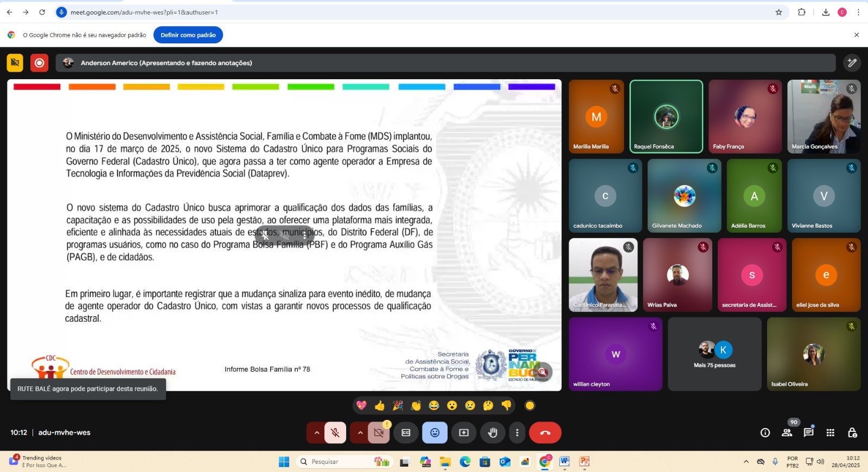The height and width of the screenshot is (472, 868).
Task: Open the meeting chat panel
Action: (808, 432)
